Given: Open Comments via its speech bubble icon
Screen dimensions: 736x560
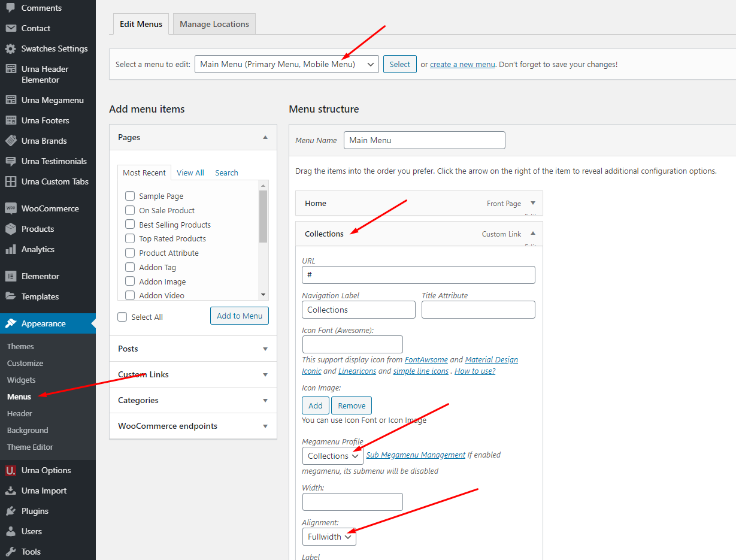Looking at the screenshot, I should pyautogui.click(x=11, y=8).
